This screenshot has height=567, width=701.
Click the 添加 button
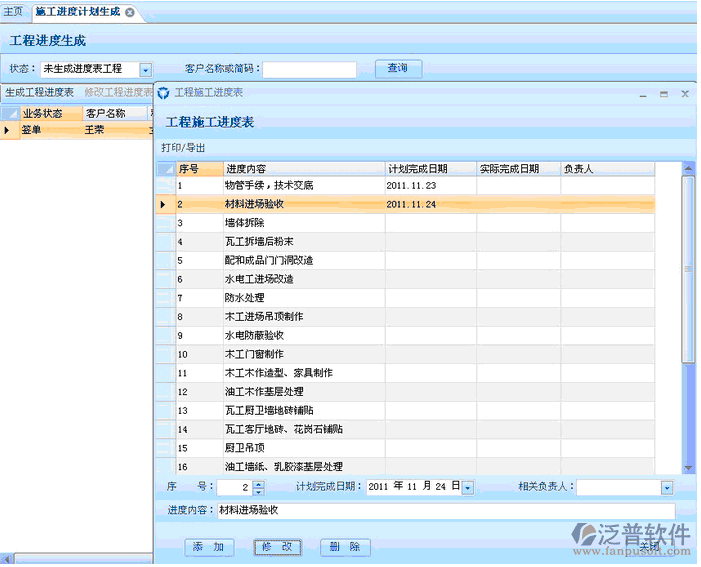click(x=210, y=547)
